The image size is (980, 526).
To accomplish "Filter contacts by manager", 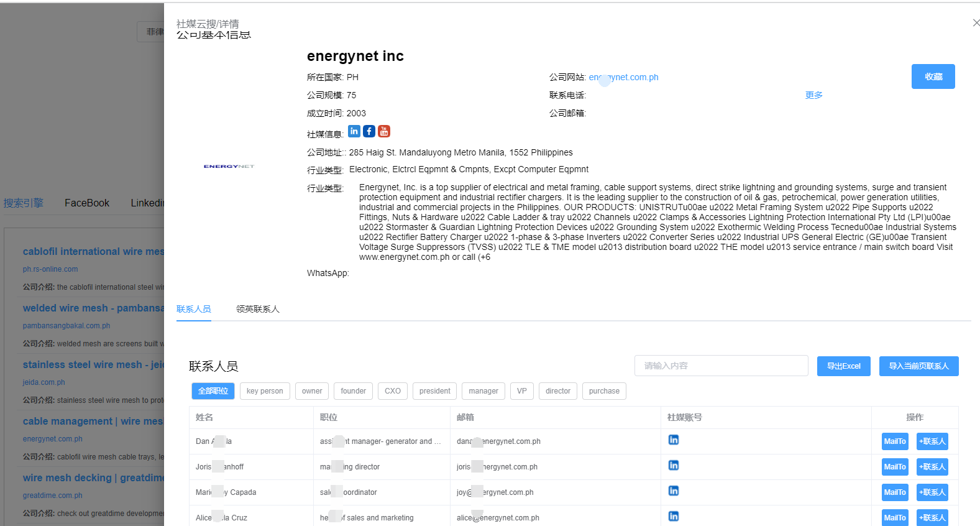I will [x=483, y=391].
